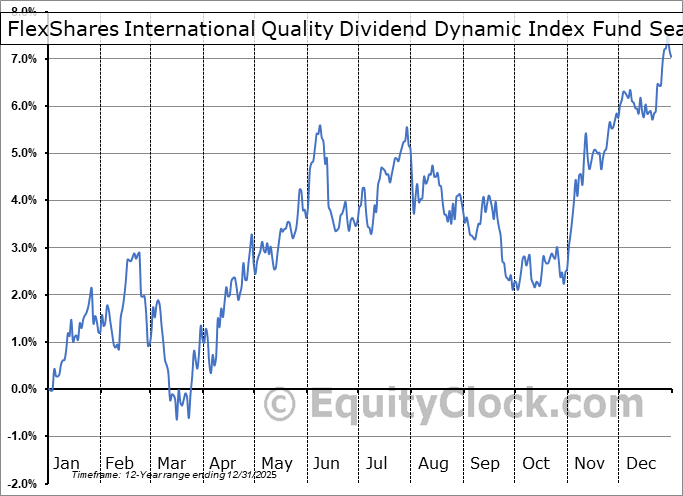Click the 5.0% y-axis label
683x496 pixels.
click(x=23, y=153)
